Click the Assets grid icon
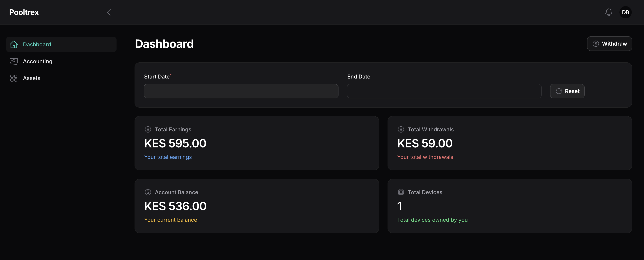The height and width of the screenshot is (260, 644). [14, 78]
